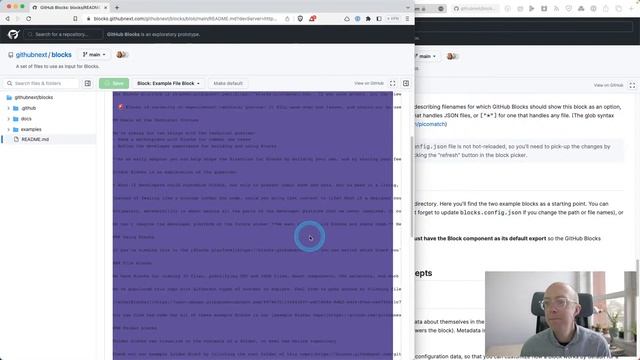Screen dimensions: 640x360
Task: Close the GitHub Blocks browser tab
Action: tap(106, 7)
